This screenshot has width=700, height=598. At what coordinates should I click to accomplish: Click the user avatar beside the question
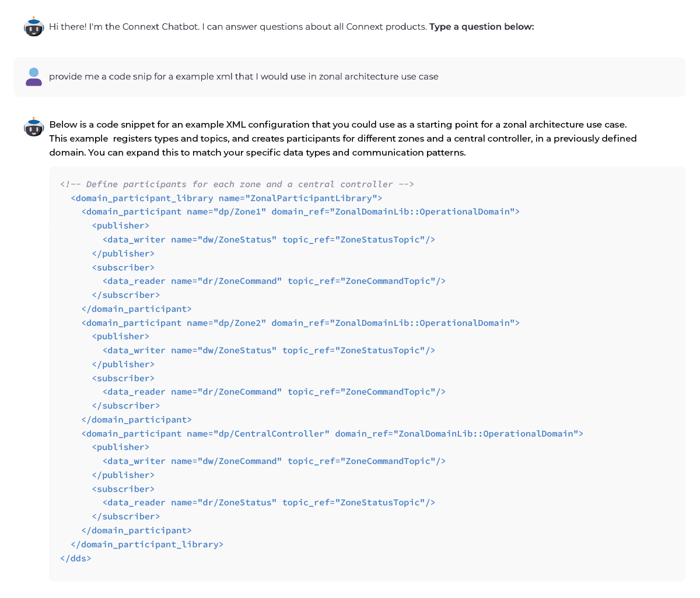coord(34,76)
